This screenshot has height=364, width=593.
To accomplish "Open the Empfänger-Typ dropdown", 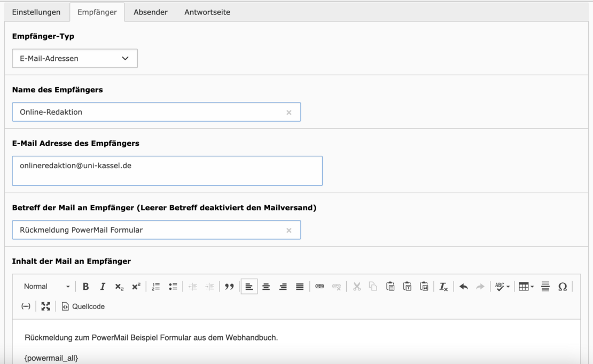I will [x=75, y=59].
